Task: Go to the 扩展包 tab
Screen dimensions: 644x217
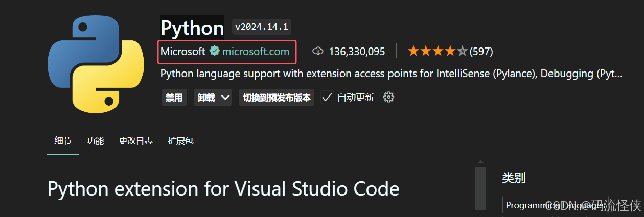Action: click(180, 141)
